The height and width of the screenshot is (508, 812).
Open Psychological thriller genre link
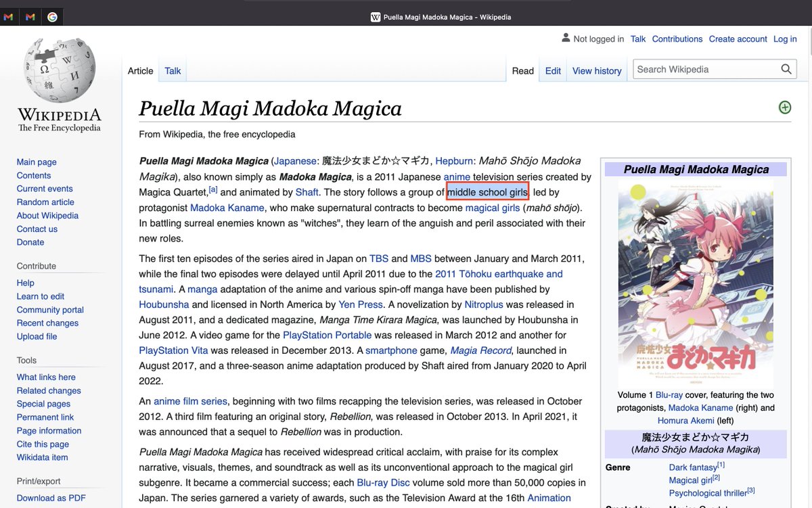(708, 493)
